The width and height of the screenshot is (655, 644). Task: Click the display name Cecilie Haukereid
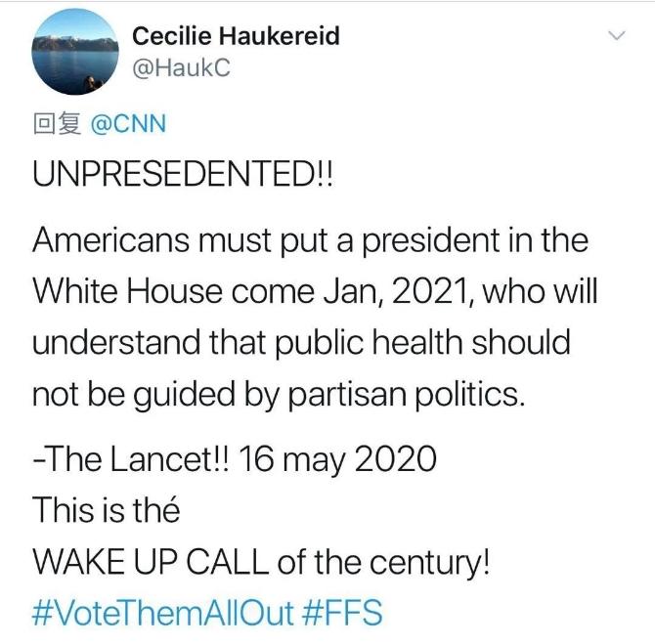[236, 37]
